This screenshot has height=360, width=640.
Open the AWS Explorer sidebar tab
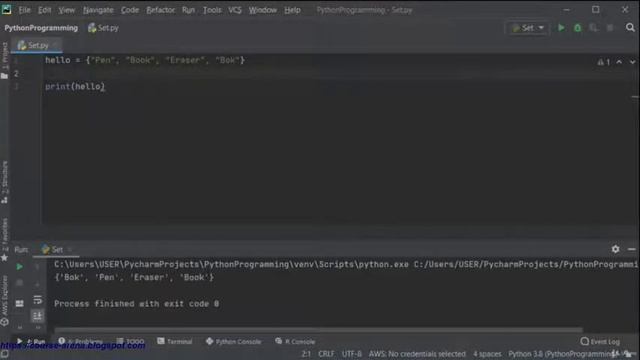tap(5, 300)
